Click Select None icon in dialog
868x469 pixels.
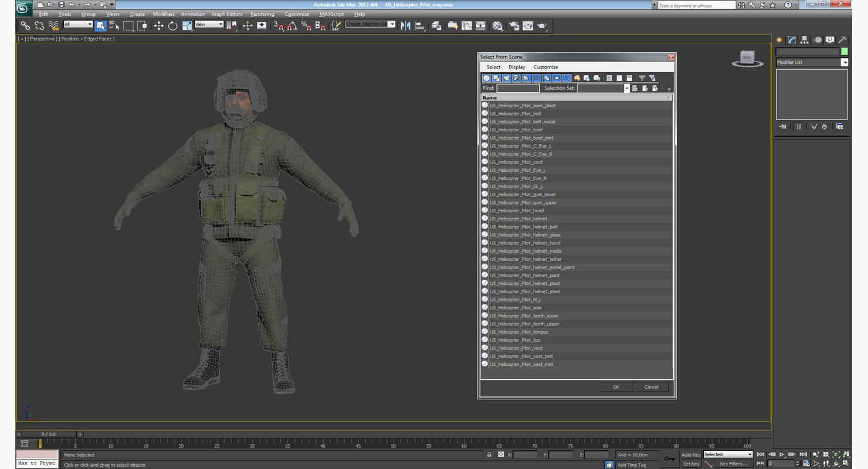tap(619, 78)
